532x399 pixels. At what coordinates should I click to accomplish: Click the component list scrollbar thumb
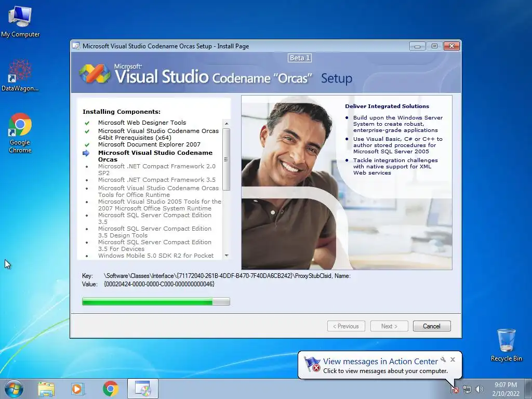(227, 159)
